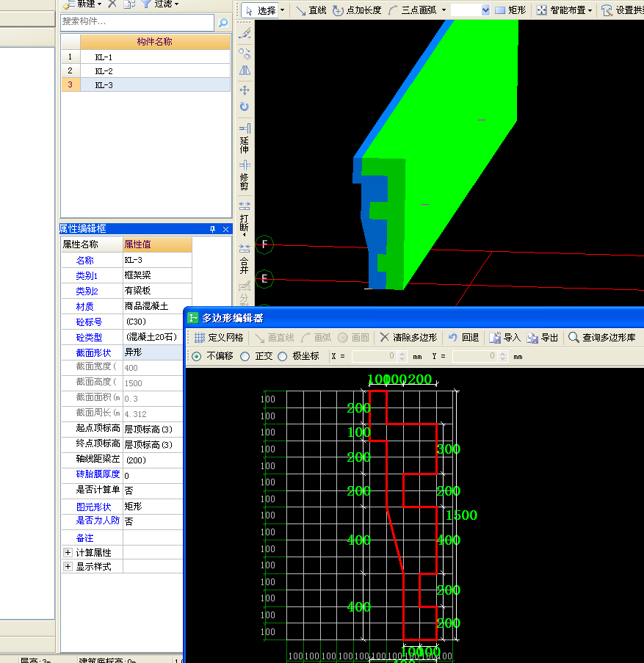Click the 截面形状 value 异形
The image size is (644, 663).
pyautogui.click(x=153, y=352)
